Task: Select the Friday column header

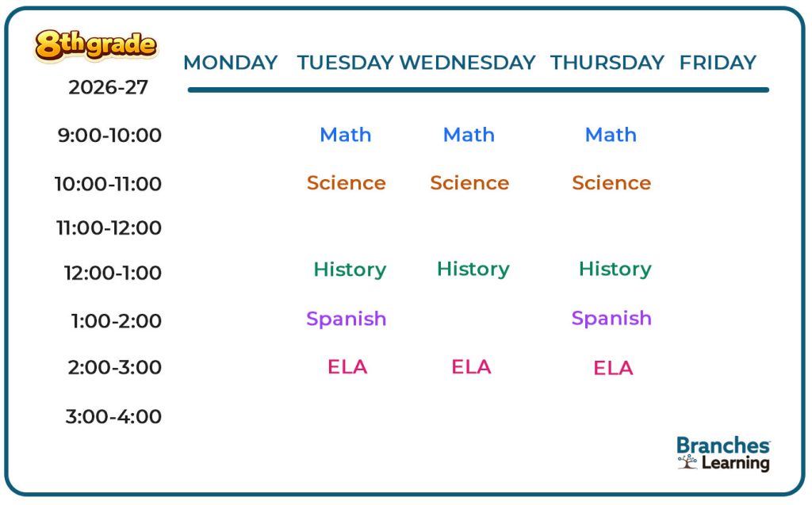Action: (718, 63)
